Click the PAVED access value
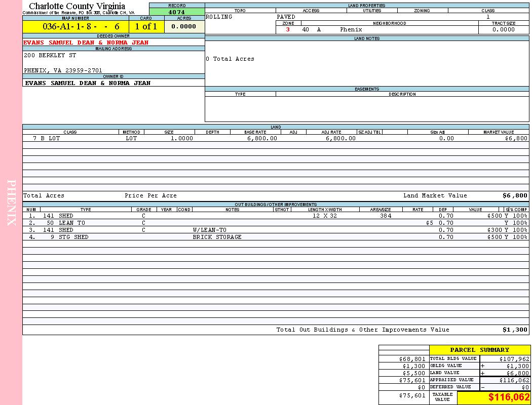This screenshot has width=532, height=405. [286, 17]
